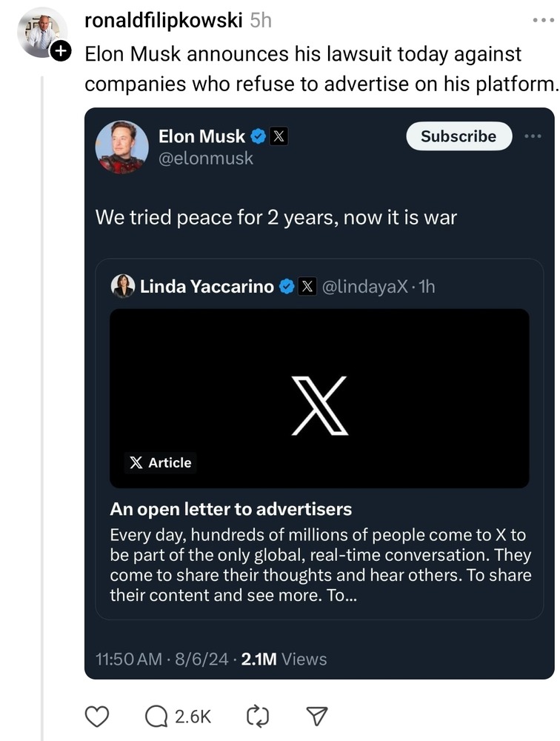This screenshot has width=560, height=741.
Task: Share the post via paper plane icon
Action: point(316,716)
